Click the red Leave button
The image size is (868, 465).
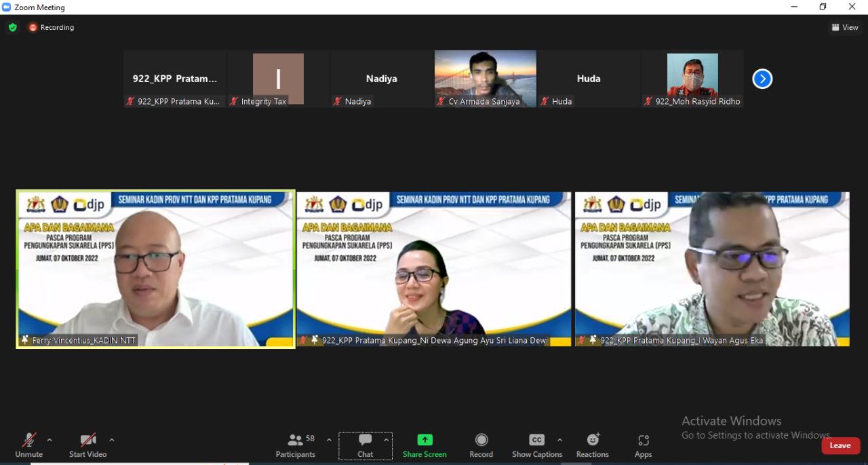coord(840,445)
